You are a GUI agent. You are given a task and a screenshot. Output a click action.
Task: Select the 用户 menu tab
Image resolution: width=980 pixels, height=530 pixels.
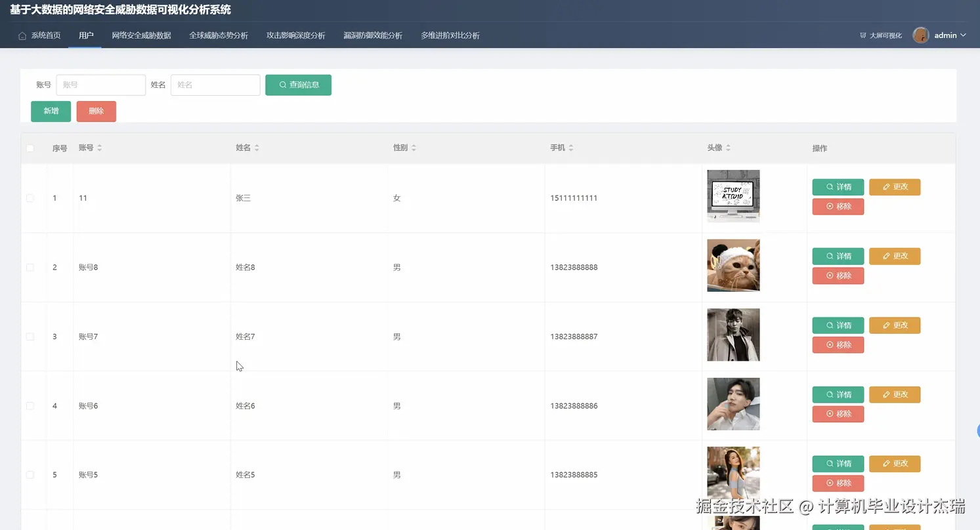[86, 35]
